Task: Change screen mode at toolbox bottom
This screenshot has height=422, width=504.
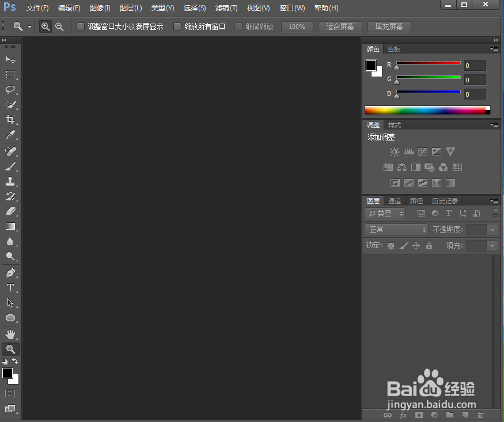Action: click(10, 409)
